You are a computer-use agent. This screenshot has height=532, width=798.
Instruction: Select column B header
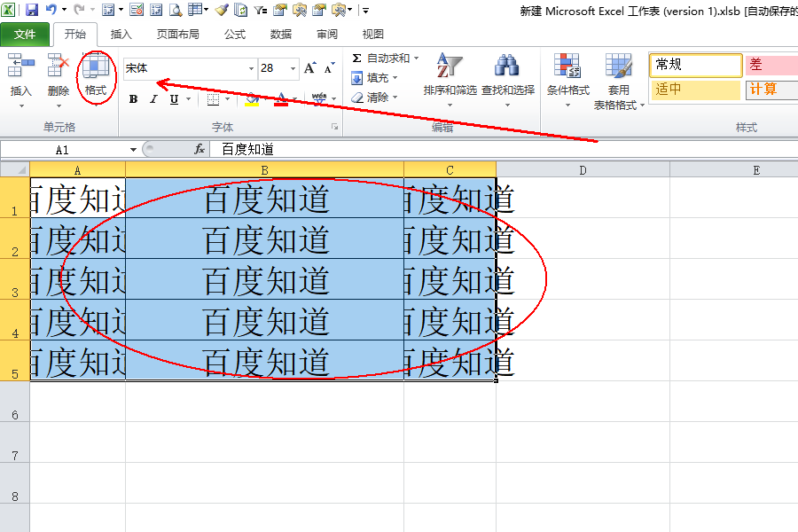tap(264, 170)
